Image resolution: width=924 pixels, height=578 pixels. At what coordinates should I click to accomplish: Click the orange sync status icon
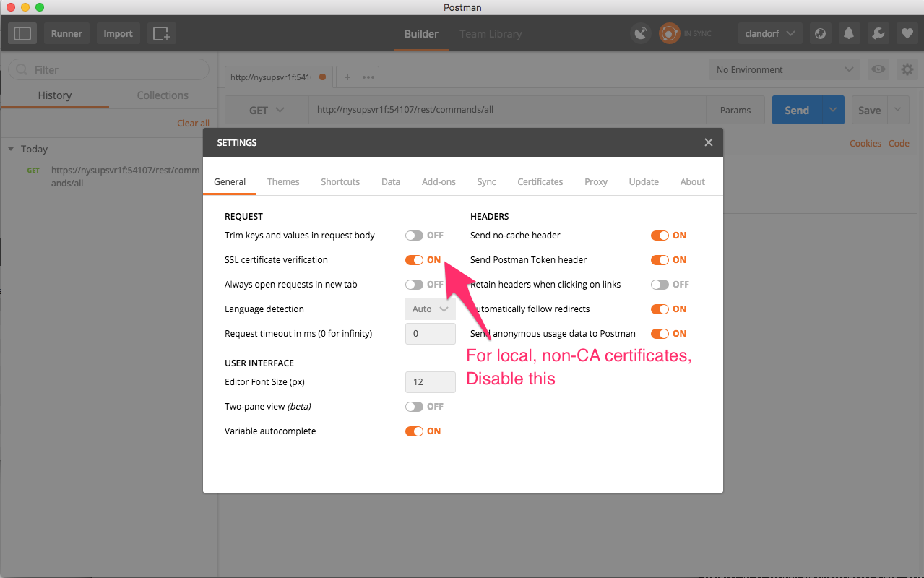click(x=669, y=33)
